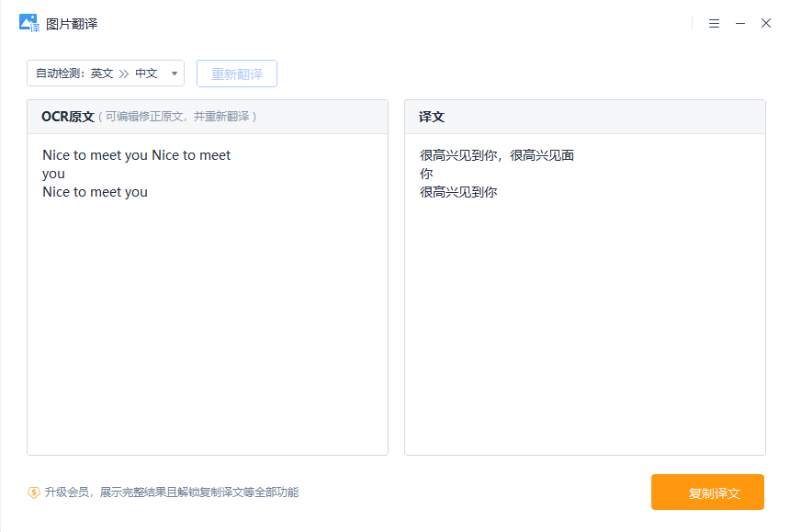This screenshot has height=532, width=790.
Task: Expand the language pair combo box
Action: (105, 73)
